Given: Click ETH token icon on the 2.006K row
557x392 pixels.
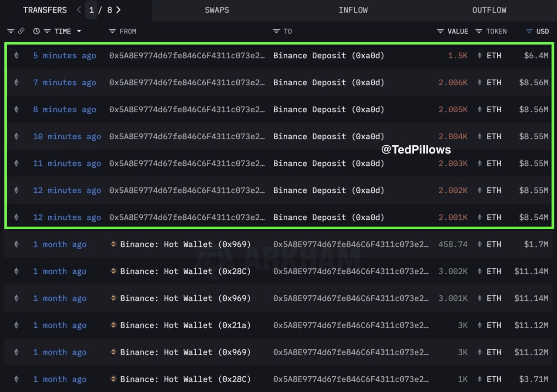Looking at the screenshot, I should (x=480, y=82).
